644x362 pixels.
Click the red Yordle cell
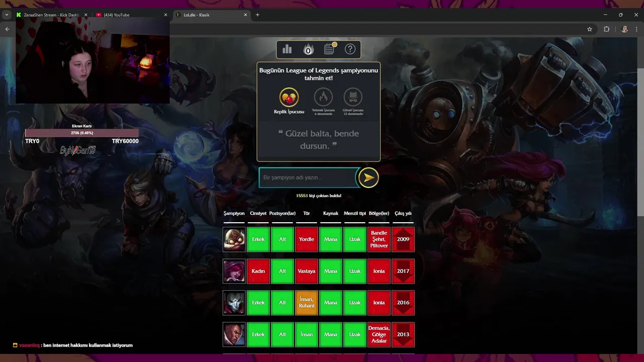306,239
